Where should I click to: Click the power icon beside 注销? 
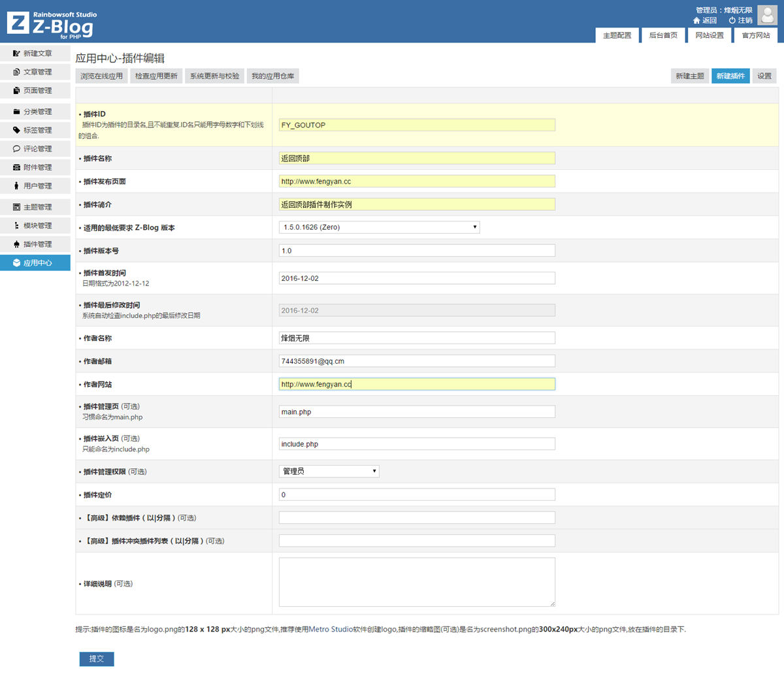[732, 21]
